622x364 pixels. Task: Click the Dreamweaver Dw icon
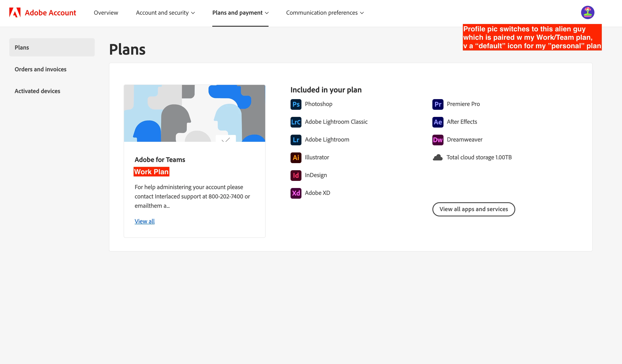[438, 140]
